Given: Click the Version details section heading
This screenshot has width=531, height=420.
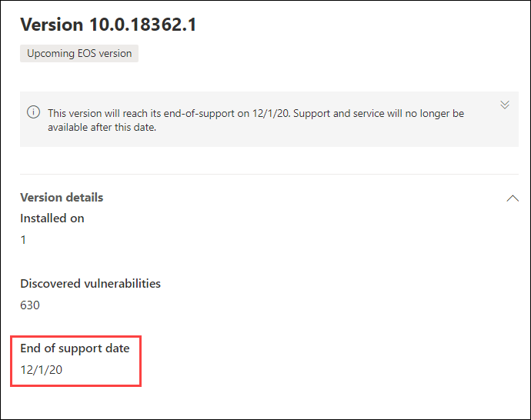Looking at the screenshot, I should [x=62, y=198].
